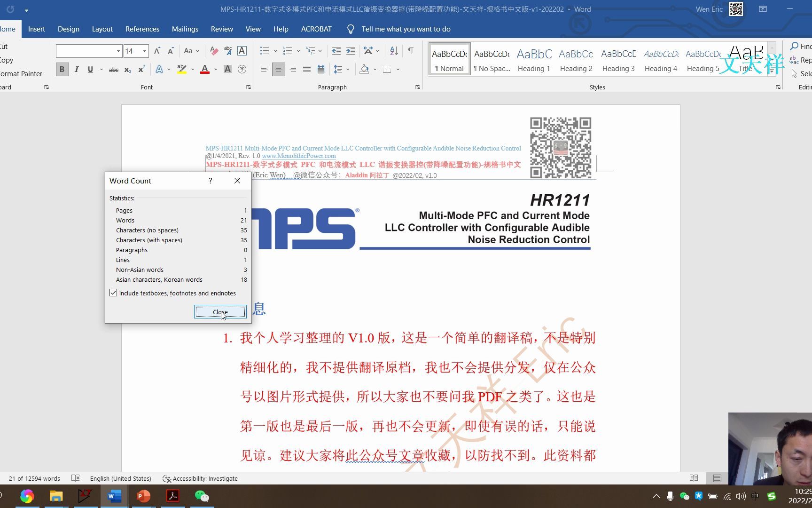Click Format Painter button
Viewport: 812px width, 508px height.
click(21, 73)
